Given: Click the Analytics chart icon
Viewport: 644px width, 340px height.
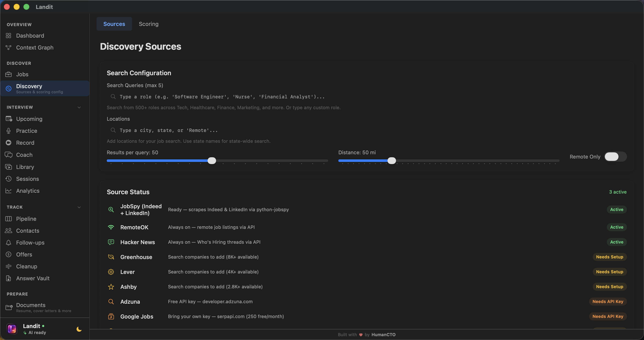Looking at the screenshot, I should (x=9, y=191).
